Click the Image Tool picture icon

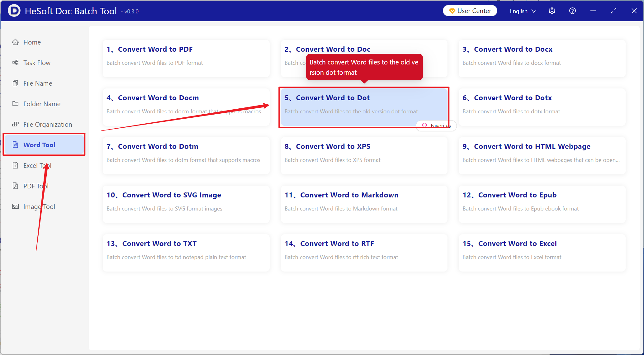click(x=15, y=206)
